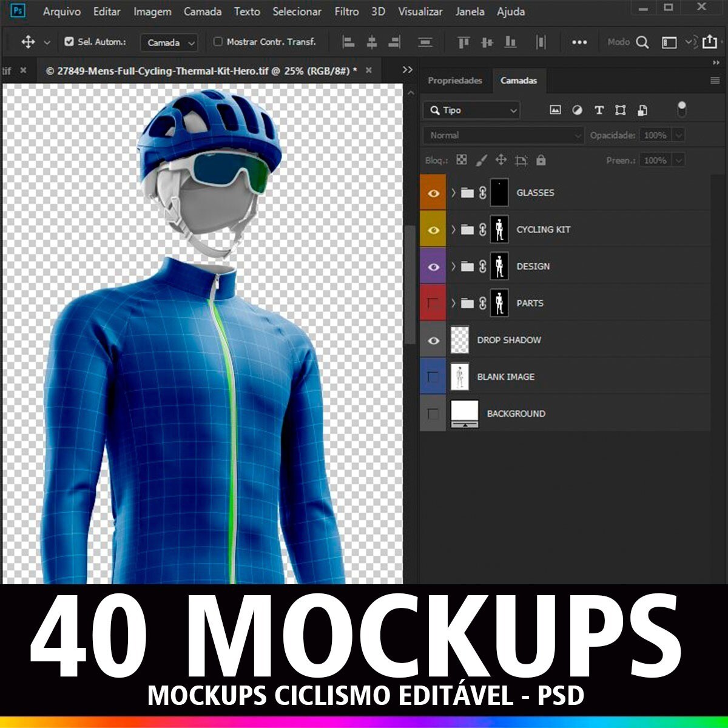Click the type layer filter icon
This screenshot has height=728, width=728.
click(x=599, y=110)
